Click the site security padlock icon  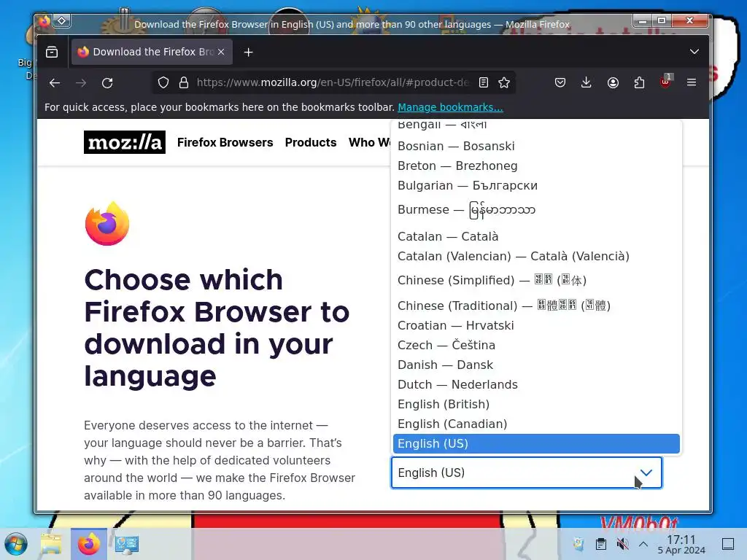(x=183, y=83)
